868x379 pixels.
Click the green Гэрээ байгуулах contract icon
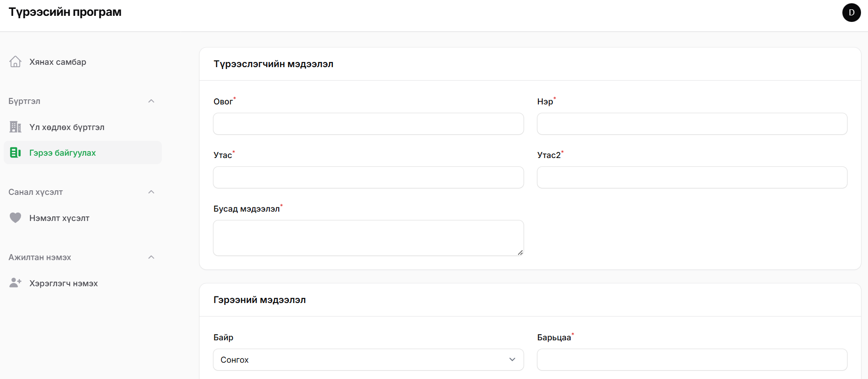tap(15, 152)
